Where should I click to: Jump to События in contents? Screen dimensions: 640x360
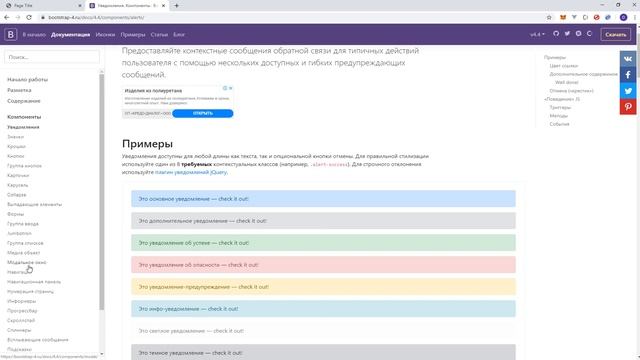[x=559, y=124]
